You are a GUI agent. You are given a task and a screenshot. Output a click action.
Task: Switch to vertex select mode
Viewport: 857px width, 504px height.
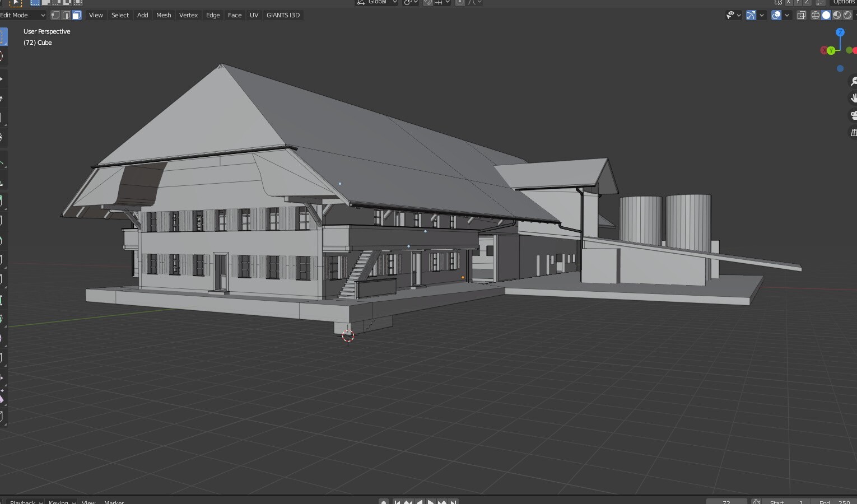tap(55, 15)
